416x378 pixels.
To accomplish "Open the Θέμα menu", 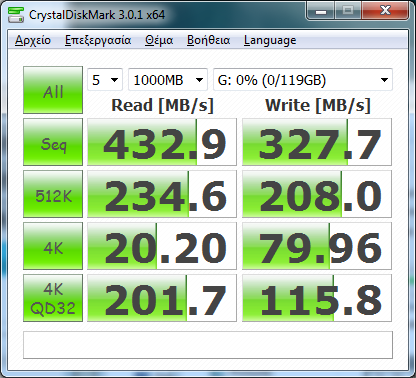I will coord(159,40).
